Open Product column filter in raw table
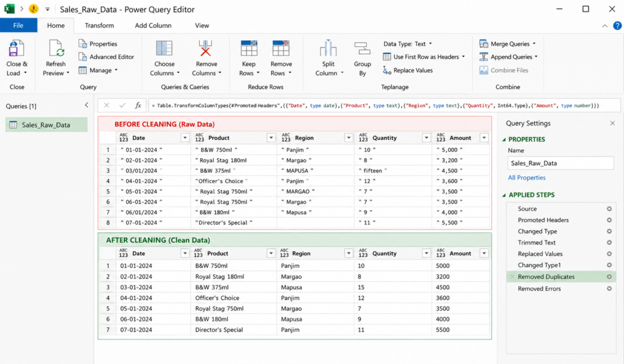This screenshot has width=624, height=364. pyautogui.click(x=271, y=138)
